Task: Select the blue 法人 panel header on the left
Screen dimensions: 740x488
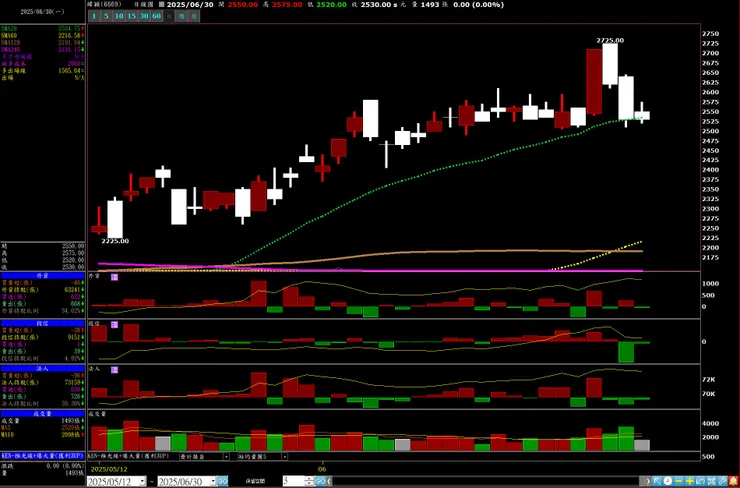Action: [x=42, y=368]
